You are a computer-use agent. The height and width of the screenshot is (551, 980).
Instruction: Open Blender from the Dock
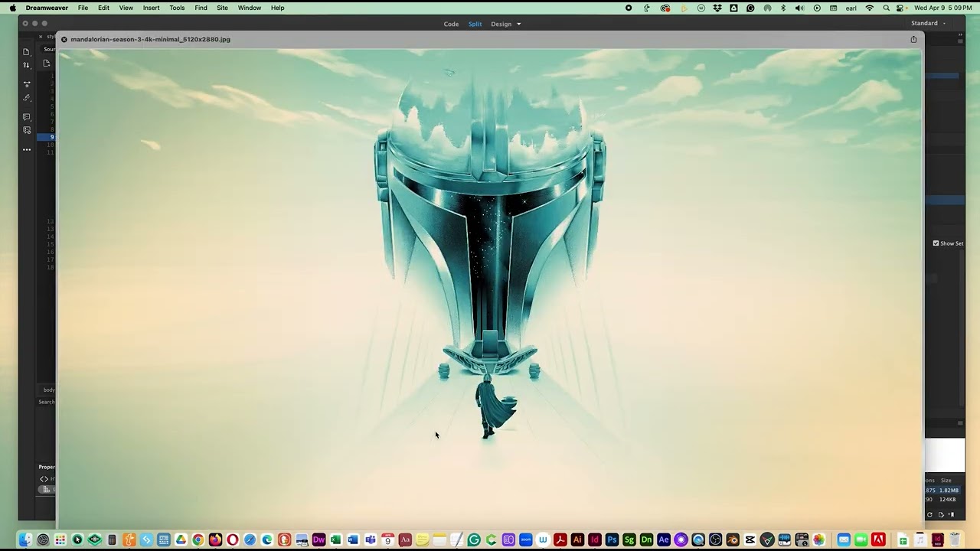click(x=733, y=540)
